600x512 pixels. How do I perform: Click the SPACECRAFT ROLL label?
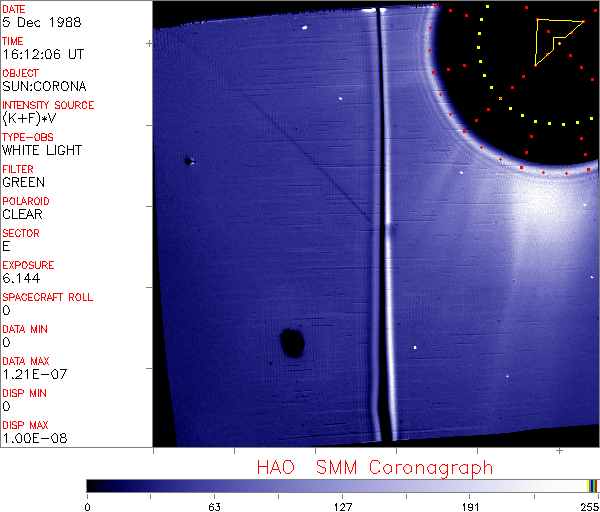pyautogui.click(x=48, y=297)
